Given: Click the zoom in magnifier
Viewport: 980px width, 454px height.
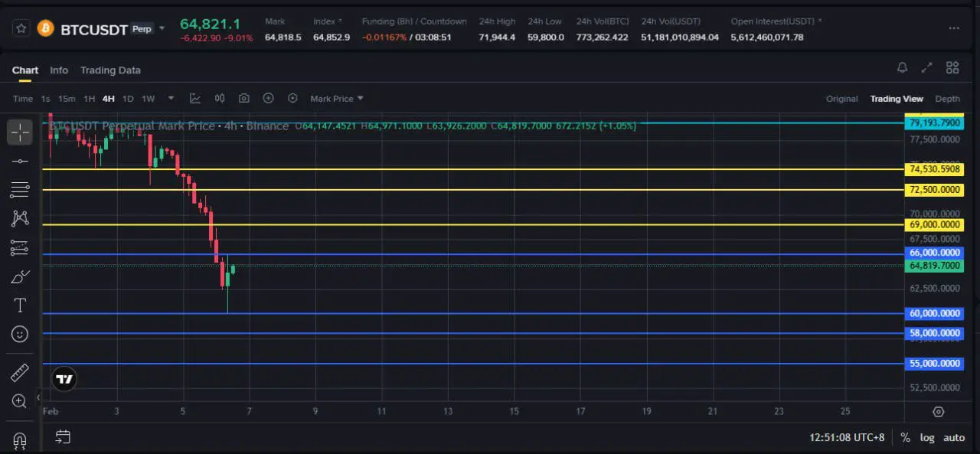Looking at the screenshot, I should pyautogui.click(x=20, y=400).
